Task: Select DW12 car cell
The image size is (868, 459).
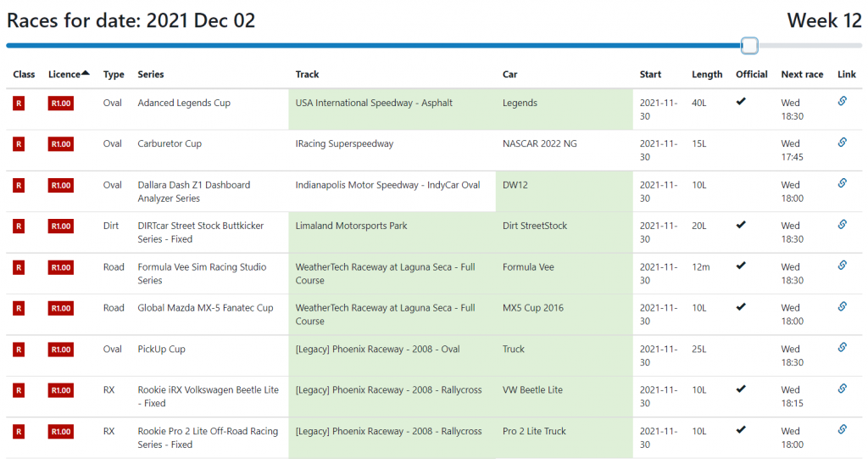Action: pos(564,191)
